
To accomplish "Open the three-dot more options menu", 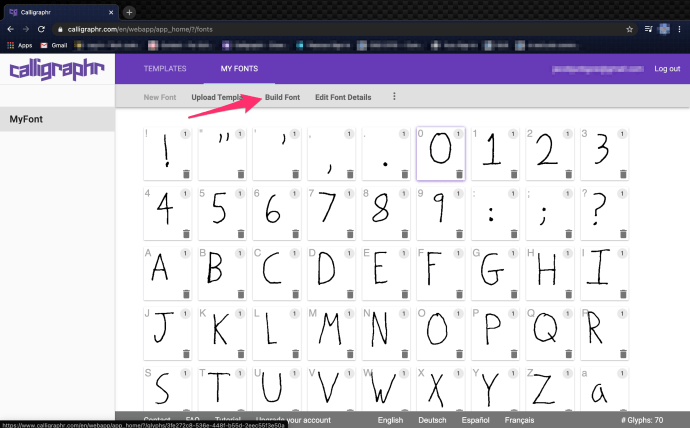I will pos(394,97).
